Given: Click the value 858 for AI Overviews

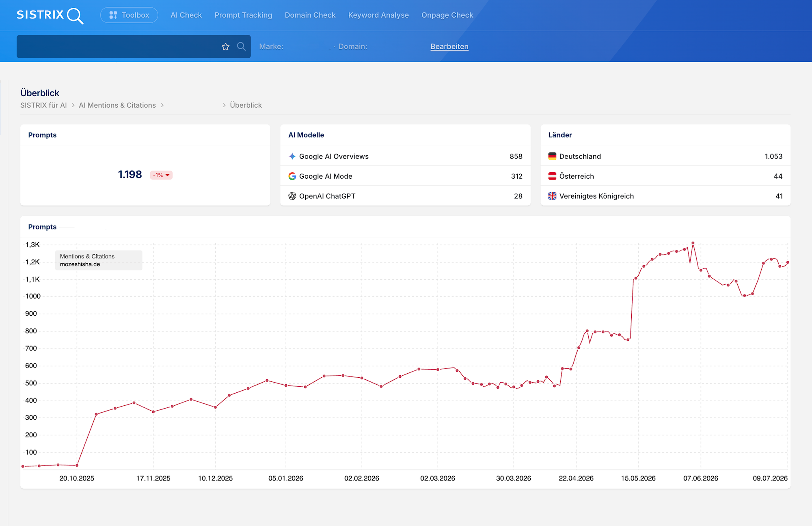Looking at the screenshot, I should pyautogui.click(x=516, y=156).
